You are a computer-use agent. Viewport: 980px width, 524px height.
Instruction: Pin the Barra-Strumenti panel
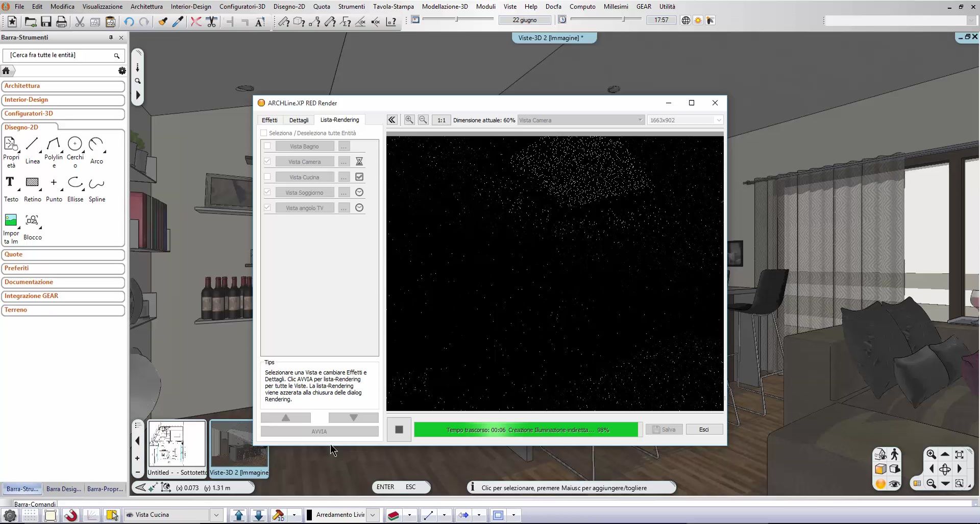click(111, 37)
